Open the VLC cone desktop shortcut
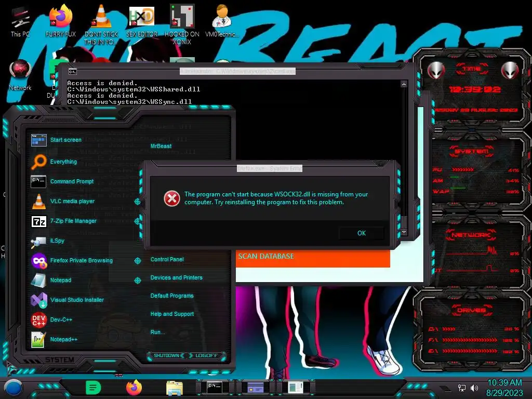This screenshot has height=399, width=532. point(101,25)
